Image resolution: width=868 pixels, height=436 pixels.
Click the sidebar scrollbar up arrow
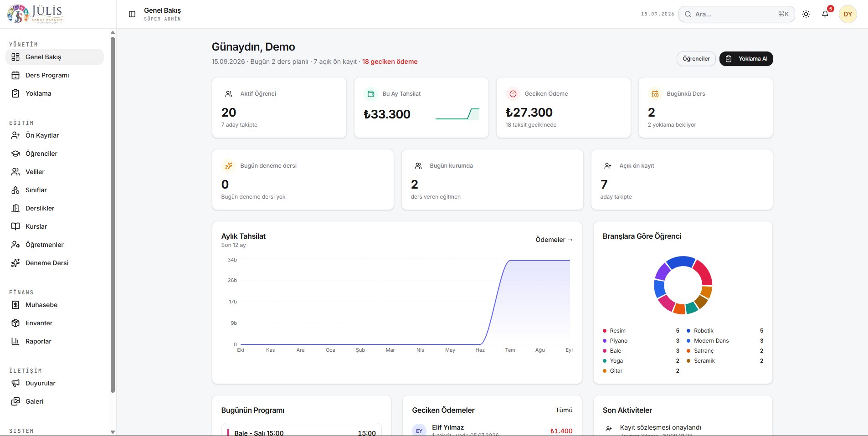click(x=113, y=33)
